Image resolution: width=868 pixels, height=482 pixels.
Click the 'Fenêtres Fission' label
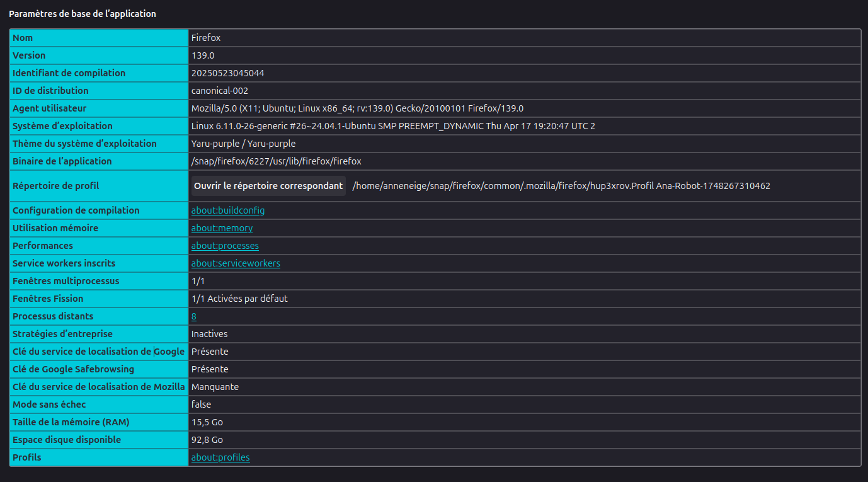[x=48, y=299]
